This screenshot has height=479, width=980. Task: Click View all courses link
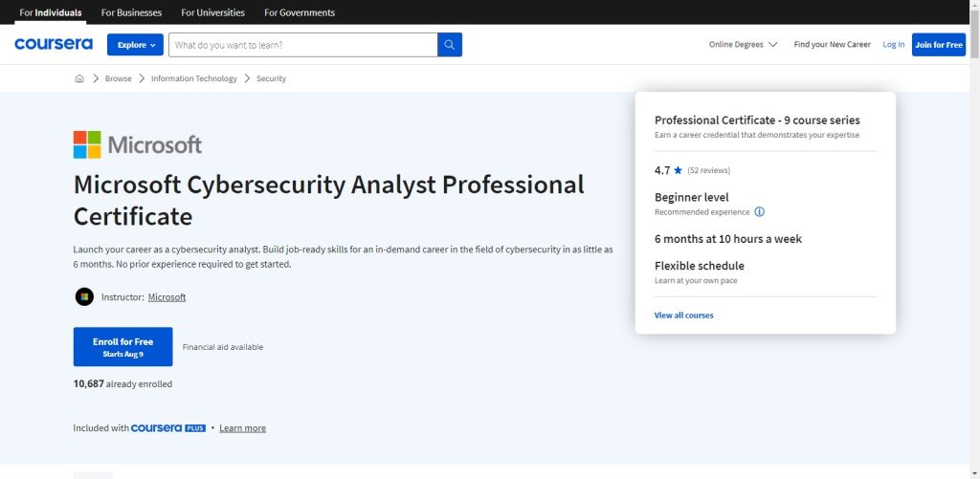(683, 316)
